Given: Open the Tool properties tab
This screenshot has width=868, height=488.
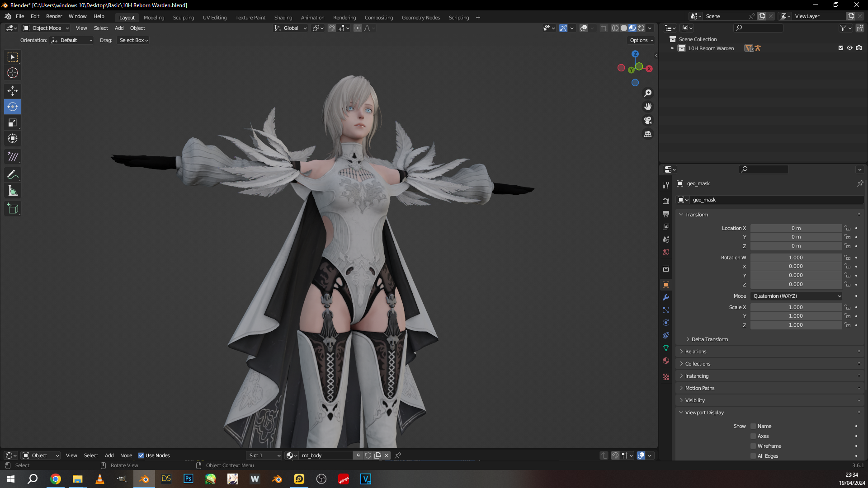Looking at the screenshot, I should click(x=666, y=185).
